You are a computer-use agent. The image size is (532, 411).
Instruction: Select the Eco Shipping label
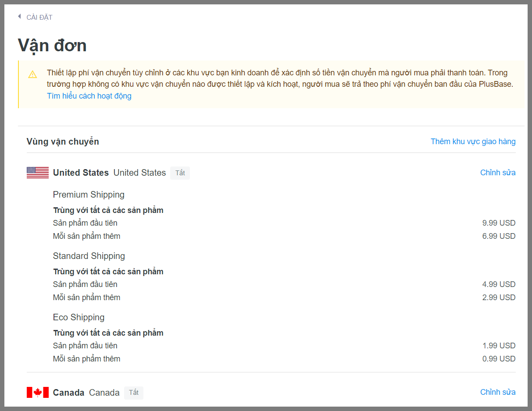click(x=79, y=317)
